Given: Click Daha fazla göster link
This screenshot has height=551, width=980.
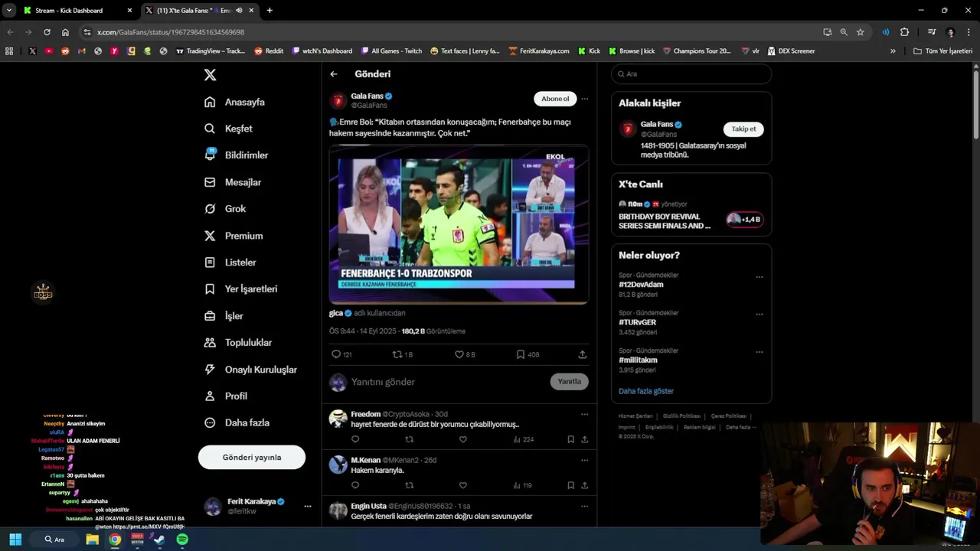Looking at the screenshot, I should pyautogui.click(x=646, y=391).
